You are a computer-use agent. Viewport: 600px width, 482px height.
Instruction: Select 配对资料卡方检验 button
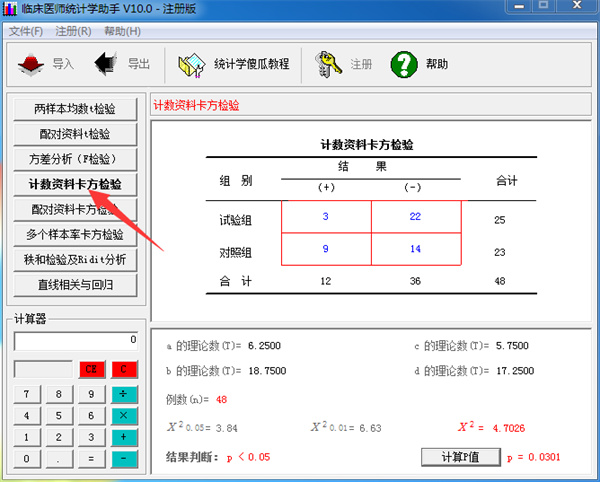tap(75, 210)
